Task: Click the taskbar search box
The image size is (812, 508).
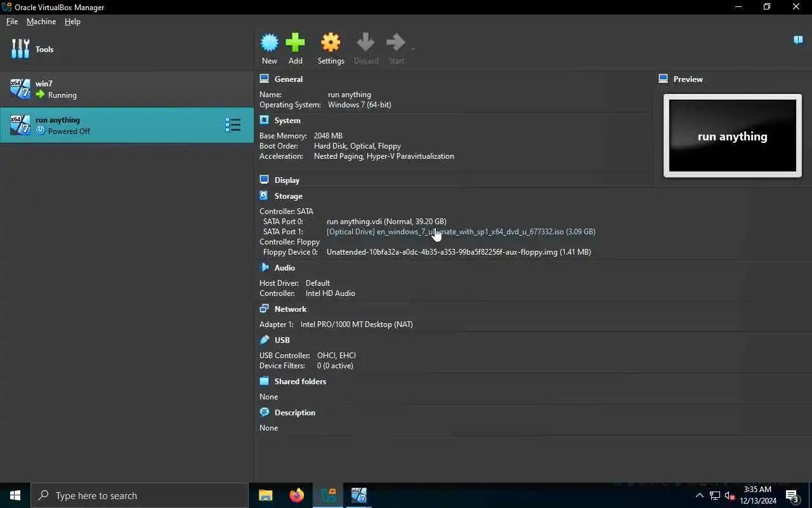Action: point(140,495)
